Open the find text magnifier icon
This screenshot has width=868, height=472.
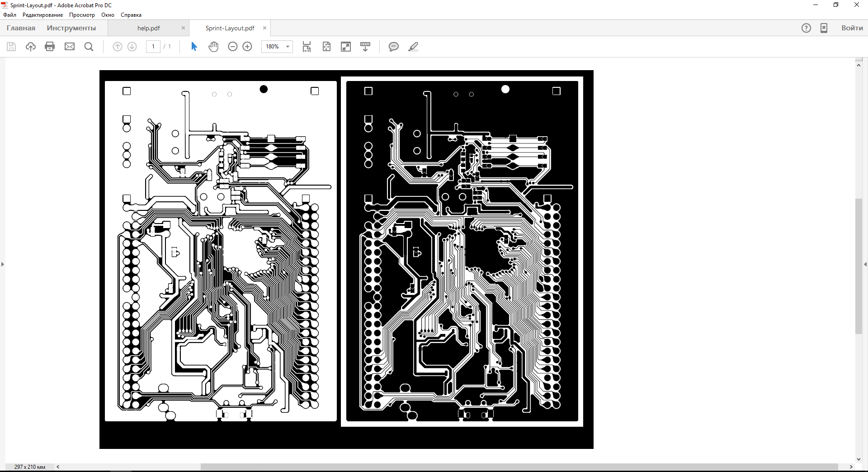click(89, 47)
